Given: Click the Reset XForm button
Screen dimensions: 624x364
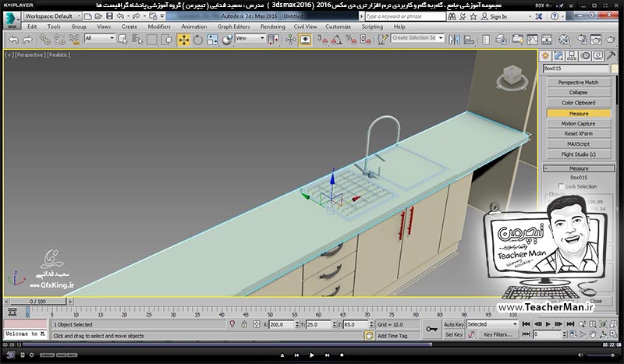Looking at the screenshot, I should 578,133.
